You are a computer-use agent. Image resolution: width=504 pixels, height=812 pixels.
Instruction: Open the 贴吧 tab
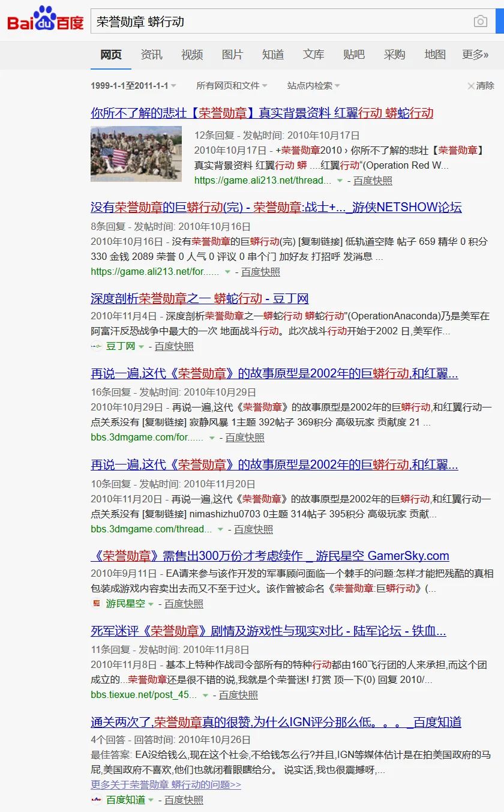[x=354, y=55]
